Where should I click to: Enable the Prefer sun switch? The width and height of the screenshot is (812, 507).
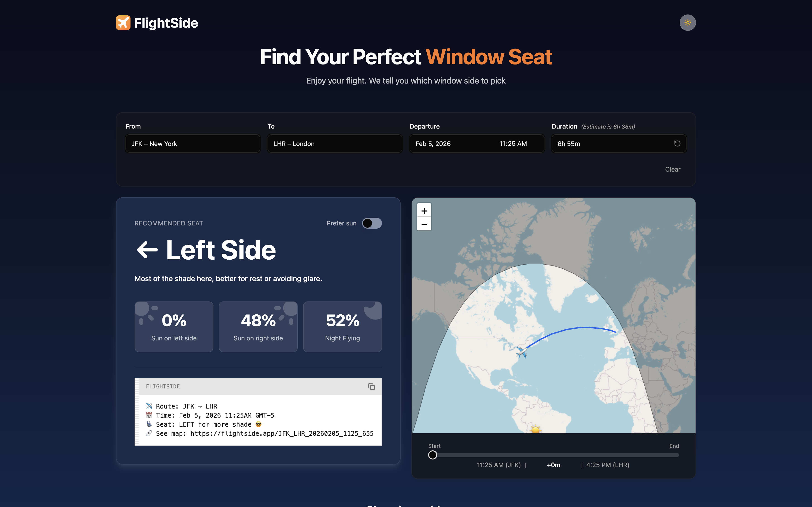click(372, 223)
